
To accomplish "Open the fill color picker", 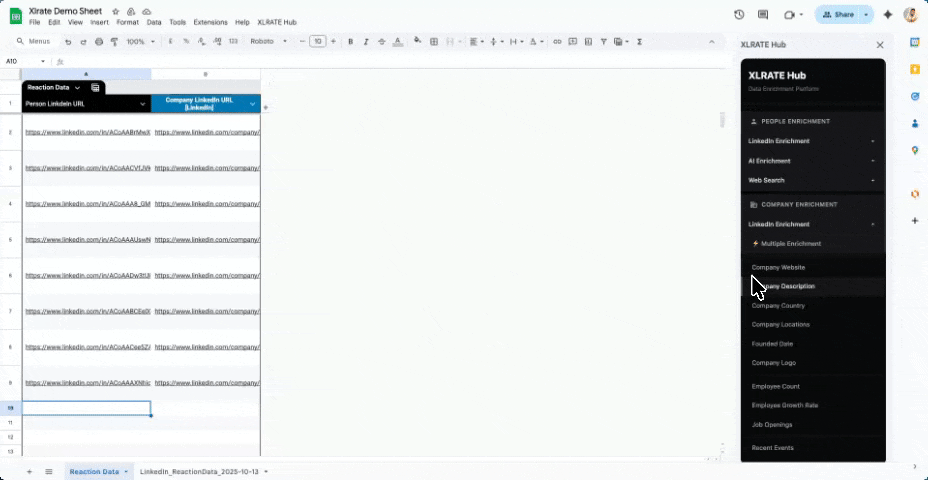I will point(418,41).
